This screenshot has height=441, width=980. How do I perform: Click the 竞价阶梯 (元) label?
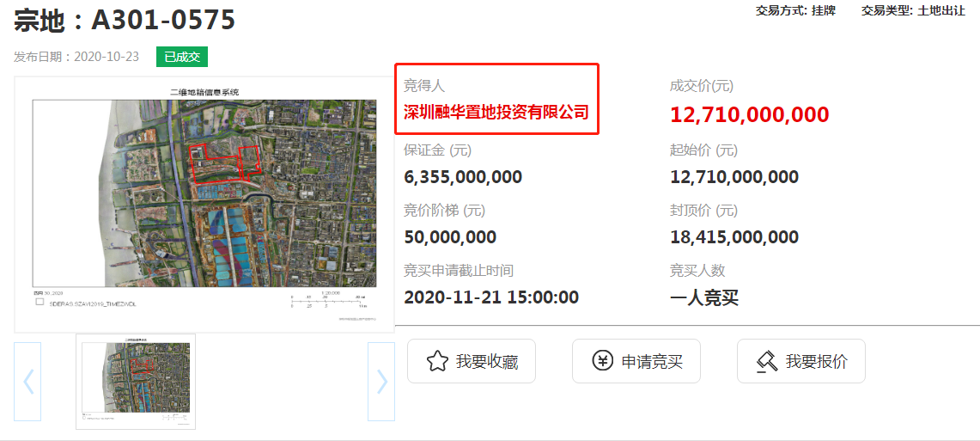click(444, 211)
